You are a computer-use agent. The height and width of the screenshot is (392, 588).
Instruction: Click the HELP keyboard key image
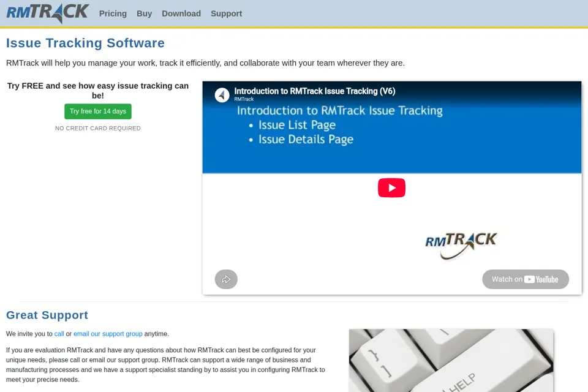point(451,361)
